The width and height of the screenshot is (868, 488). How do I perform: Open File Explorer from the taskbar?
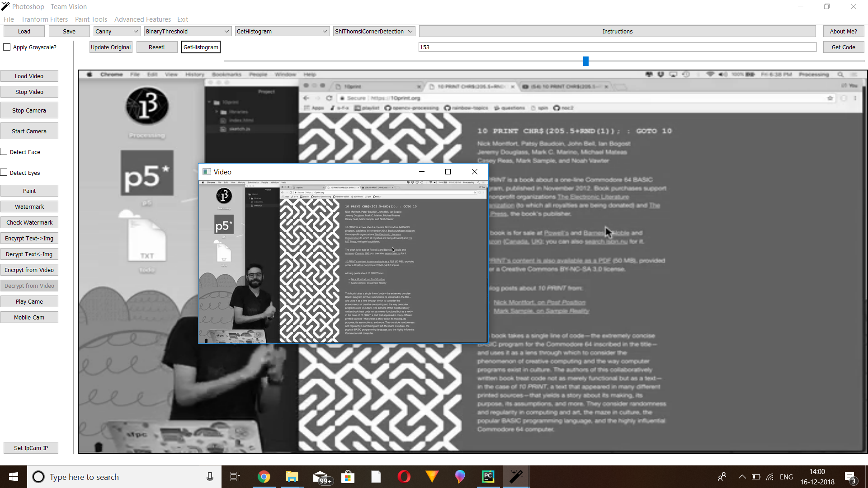click(292, 477)
